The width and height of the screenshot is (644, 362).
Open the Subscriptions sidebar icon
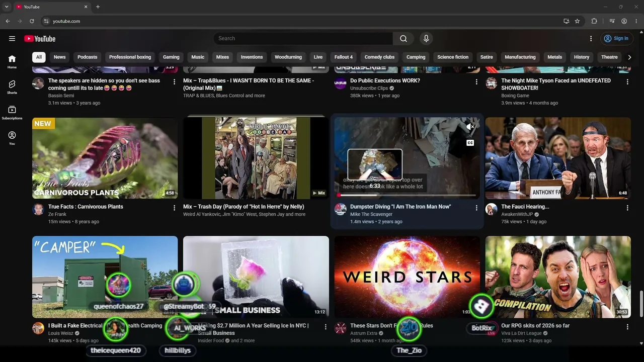[12, 113]
